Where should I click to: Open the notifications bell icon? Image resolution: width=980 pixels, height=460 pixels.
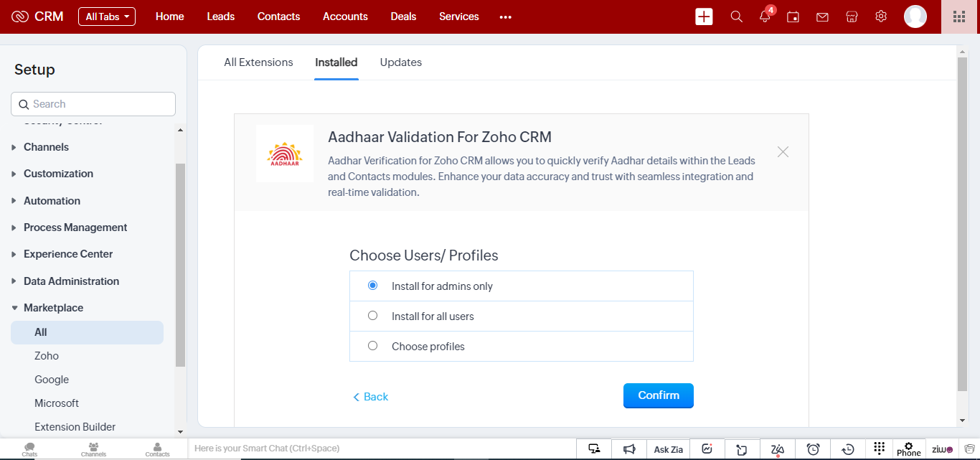pos(765,17)
